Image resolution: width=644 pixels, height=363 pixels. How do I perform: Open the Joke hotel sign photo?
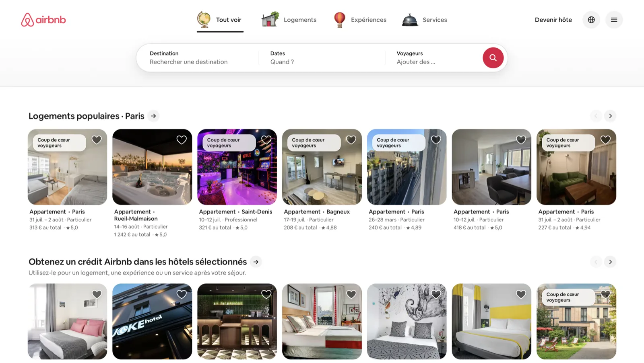[x=152, y=322]
